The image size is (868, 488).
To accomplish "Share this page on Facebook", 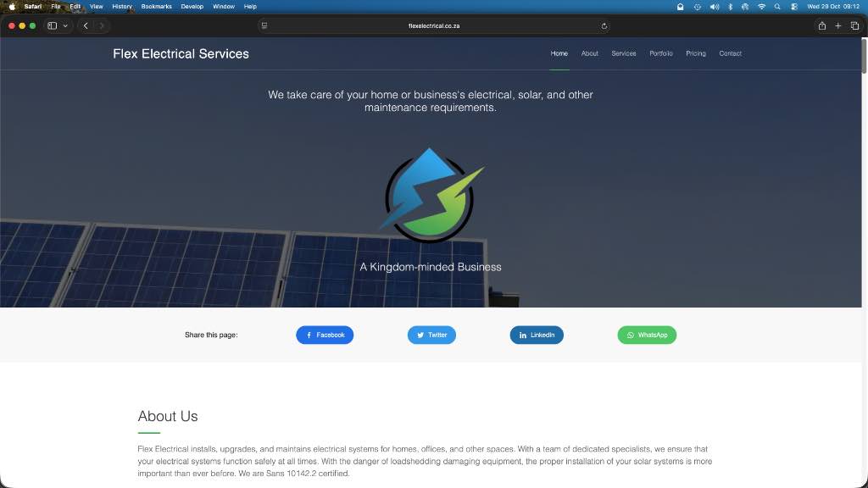I will (x=325, y=335).
